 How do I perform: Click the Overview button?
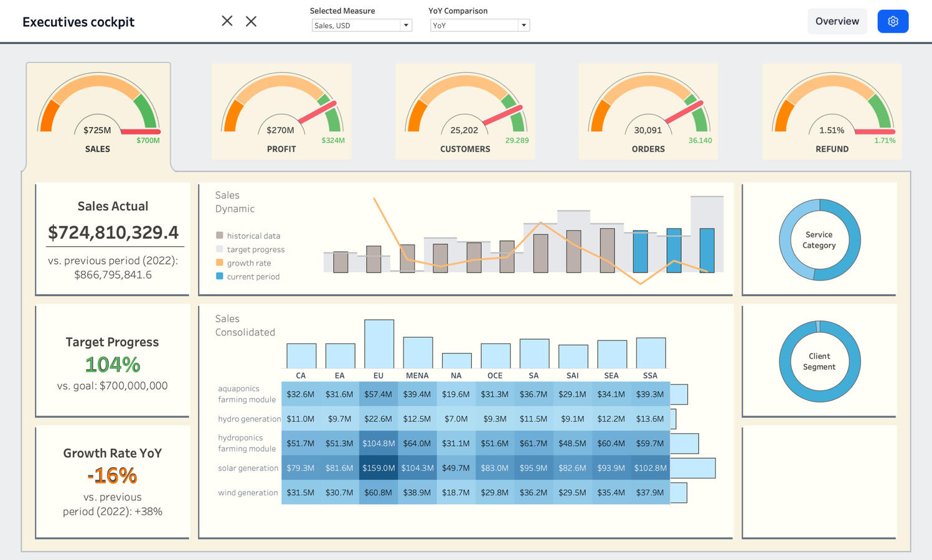pyautogui.click(x=837, y=21)
